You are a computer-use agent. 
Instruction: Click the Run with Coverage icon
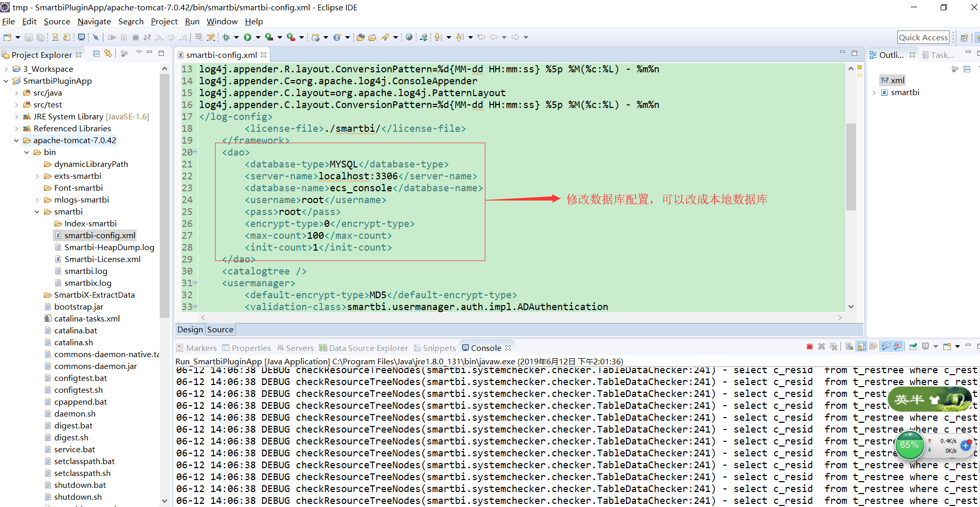point(269,37)
